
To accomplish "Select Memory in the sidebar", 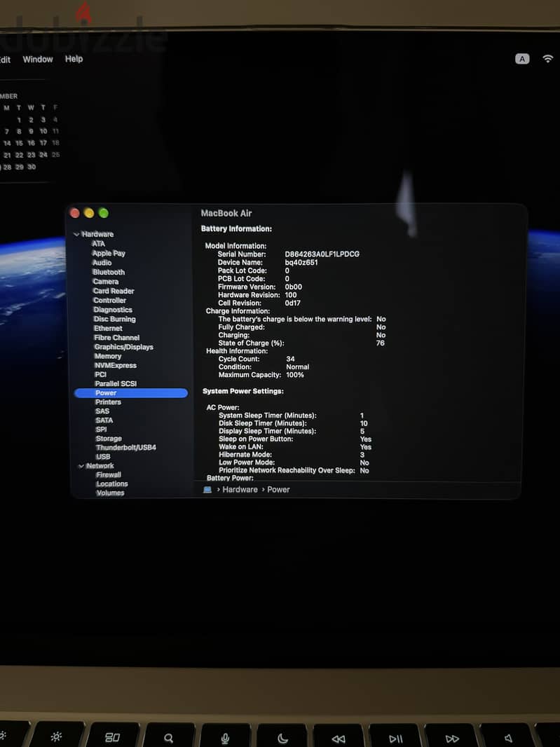I will tap(108, 356).
